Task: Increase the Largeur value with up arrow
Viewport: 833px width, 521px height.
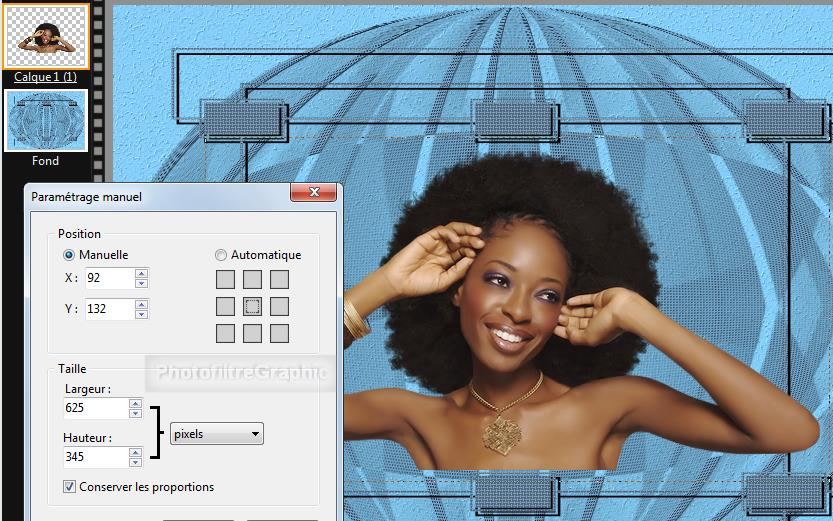Action: [x=135, y=403]
